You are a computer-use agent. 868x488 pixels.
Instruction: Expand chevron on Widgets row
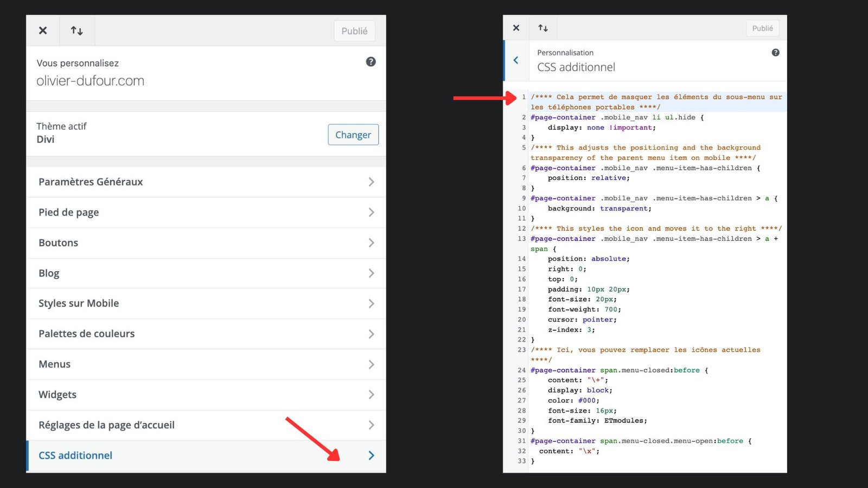372,395
